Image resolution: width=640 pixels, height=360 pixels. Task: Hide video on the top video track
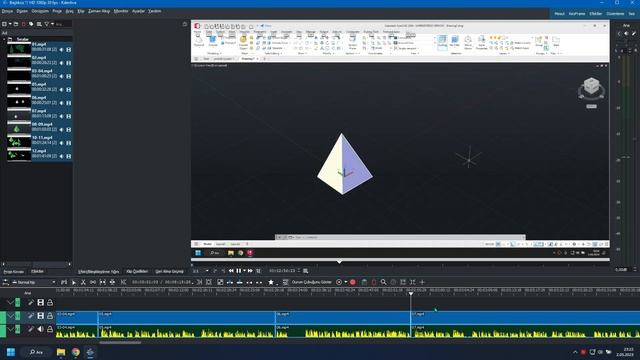40,302
